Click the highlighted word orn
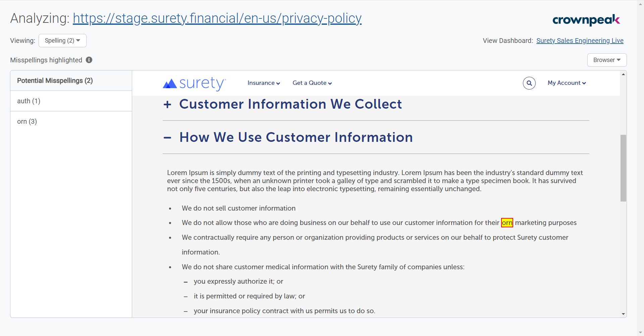Screen dimensions: 644x336 507,223
